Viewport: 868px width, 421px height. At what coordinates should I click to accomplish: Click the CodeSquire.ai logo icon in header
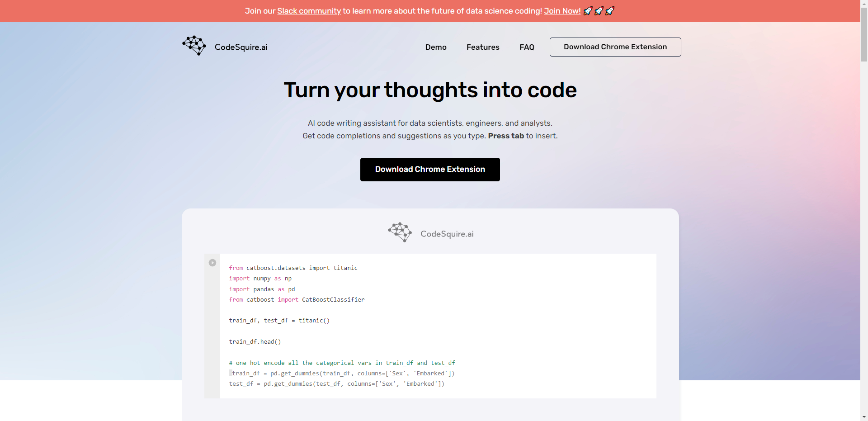[194, 46]
